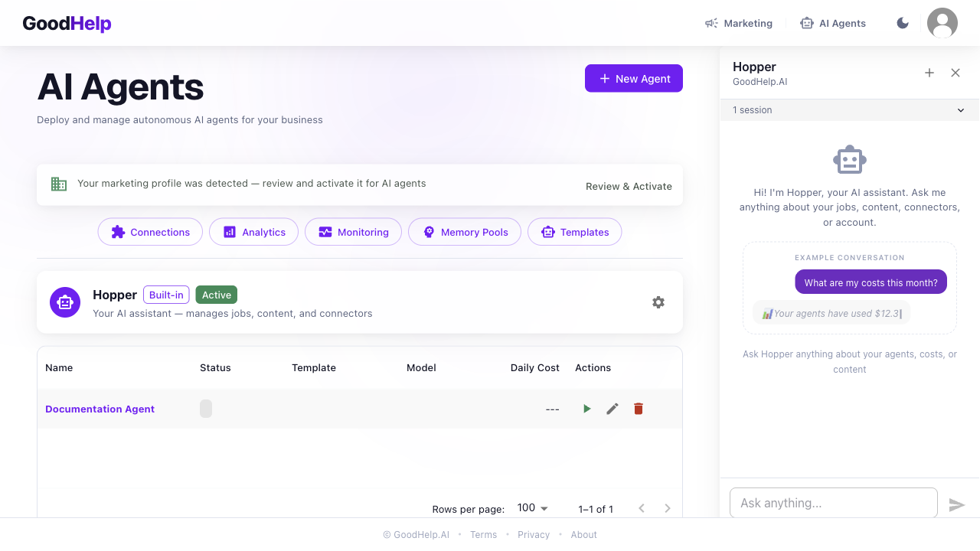
Task: Toggle dark mode with moon icon
Action: tap(903, 23)
